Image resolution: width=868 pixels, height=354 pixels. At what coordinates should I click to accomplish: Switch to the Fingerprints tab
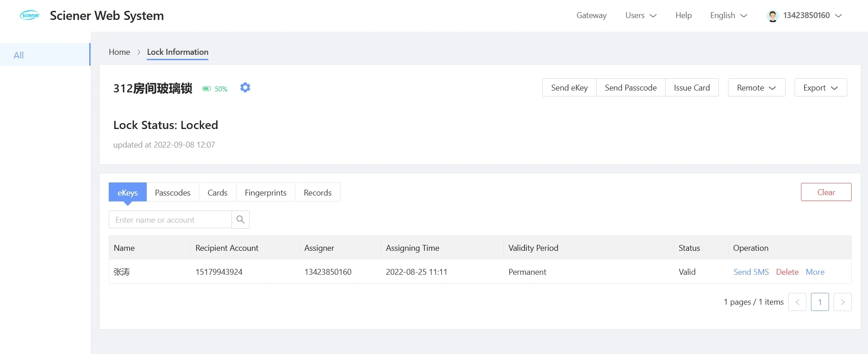click(265, 192)
